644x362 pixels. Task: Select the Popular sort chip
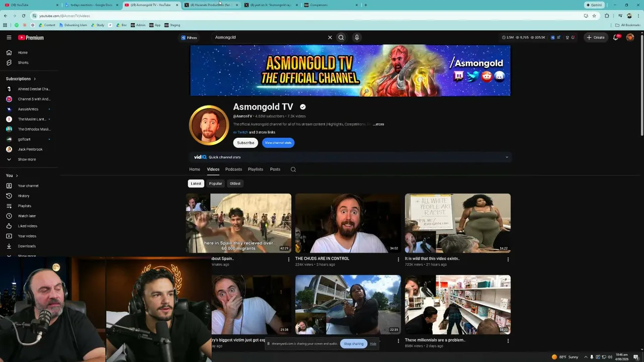click(x=215, y=184)
